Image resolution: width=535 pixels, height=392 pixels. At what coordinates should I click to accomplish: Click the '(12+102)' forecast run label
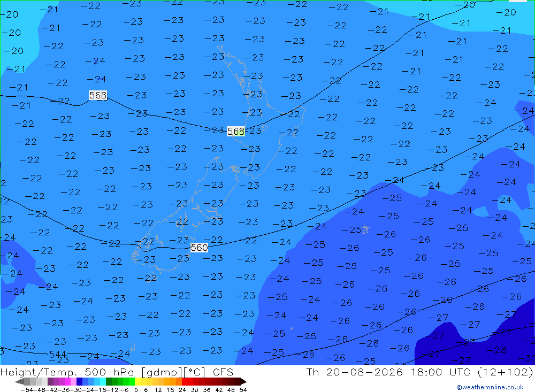point(505,372)
